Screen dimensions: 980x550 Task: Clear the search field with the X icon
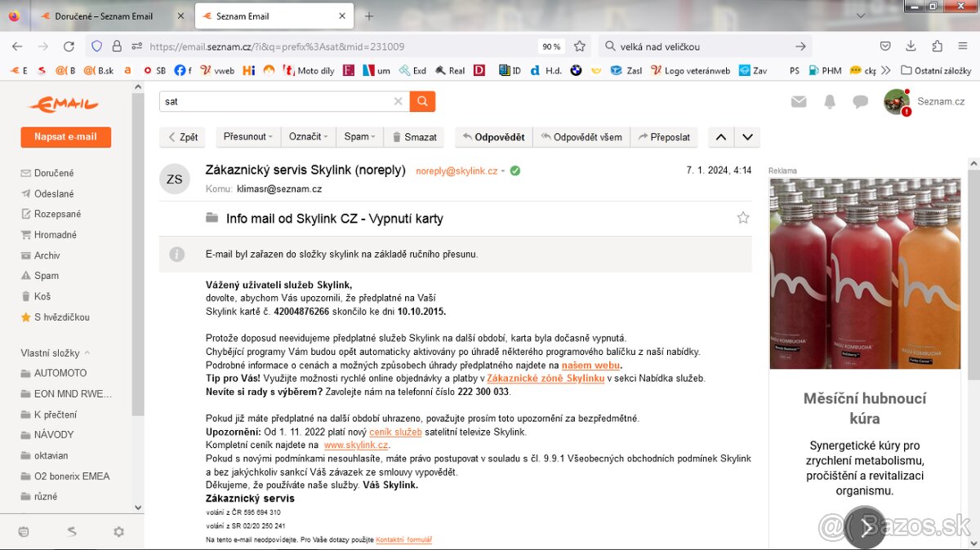point(398,101)
